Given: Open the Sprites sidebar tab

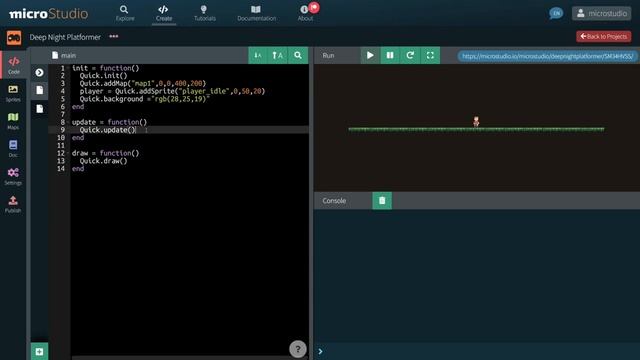Looking at the screenshot, I should (13, 93).
